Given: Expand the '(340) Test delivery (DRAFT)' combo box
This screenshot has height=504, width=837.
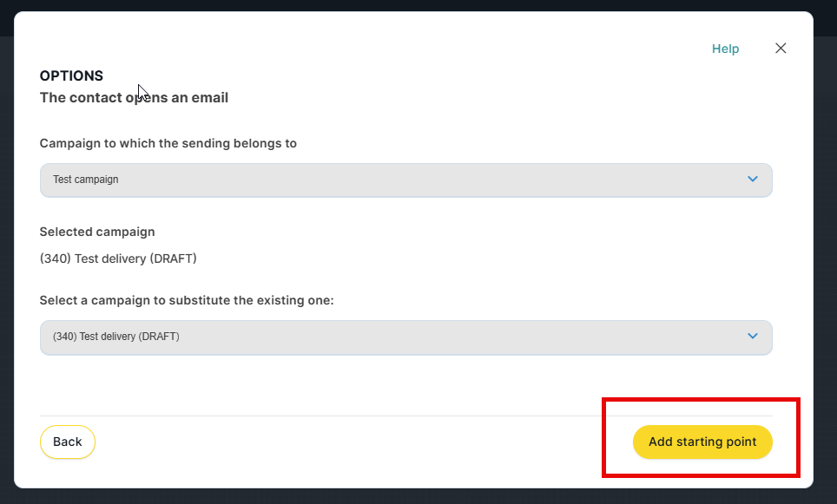Looking at the screenshot, I should 391,337.
